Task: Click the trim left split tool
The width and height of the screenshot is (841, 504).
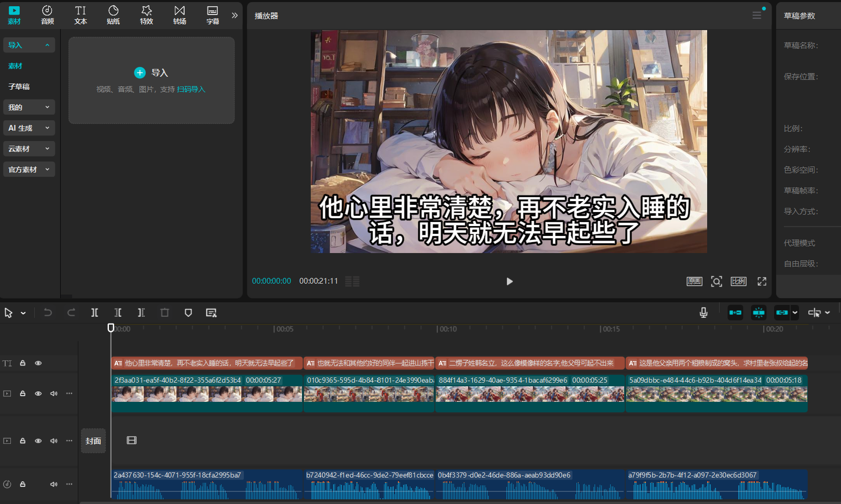Action: 118,312
